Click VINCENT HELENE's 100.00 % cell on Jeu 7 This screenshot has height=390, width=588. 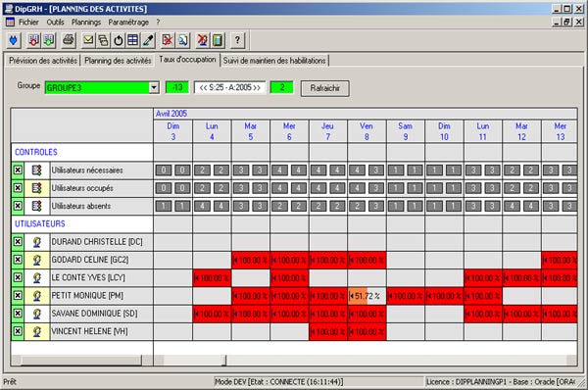328,331
